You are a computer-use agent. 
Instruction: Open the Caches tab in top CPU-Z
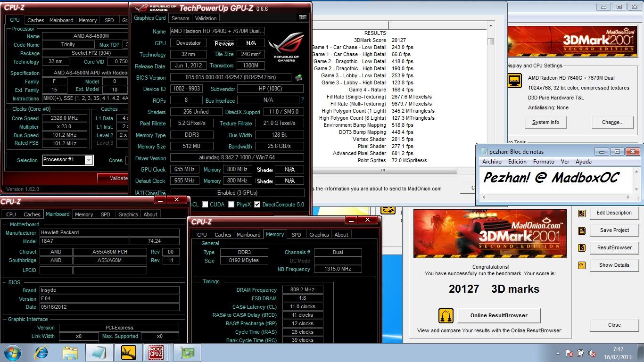(x=35, y=20)
